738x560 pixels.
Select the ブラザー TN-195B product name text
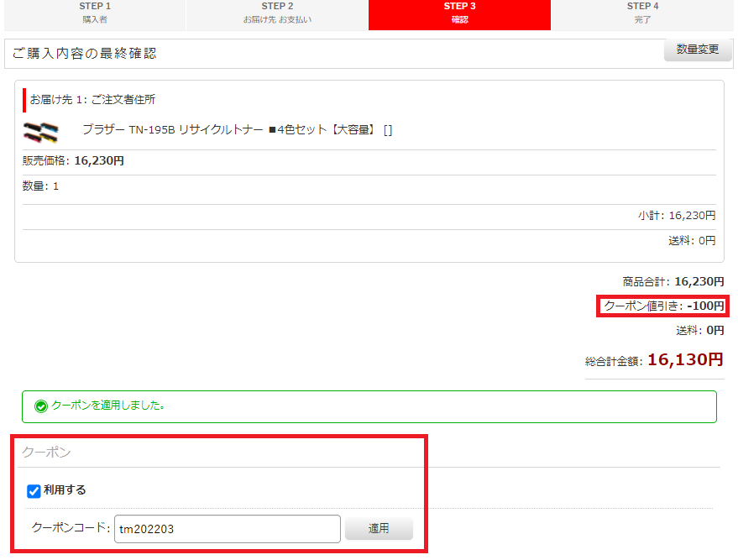pyautogui.click(x=238, y=129)
